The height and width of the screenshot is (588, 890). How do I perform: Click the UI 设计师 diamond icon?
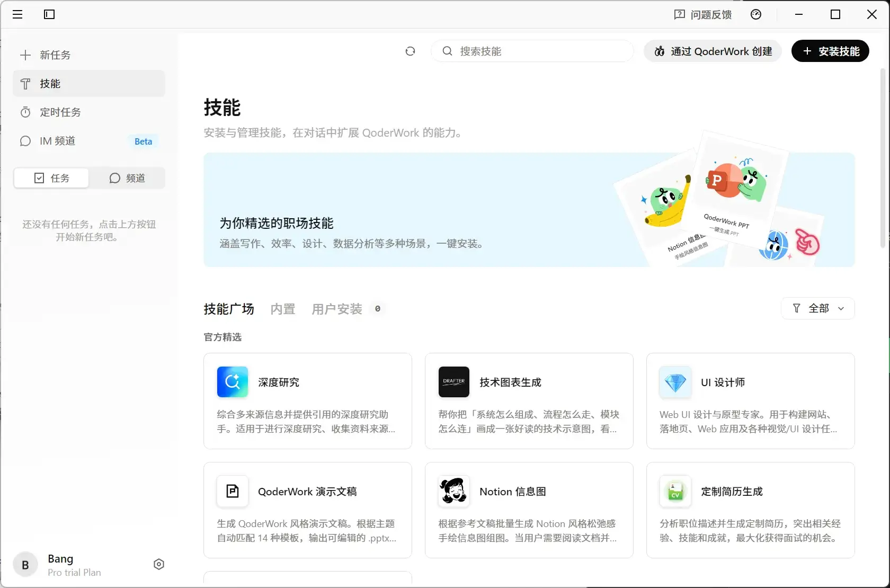pyautogui.click(x=675, y=382)
